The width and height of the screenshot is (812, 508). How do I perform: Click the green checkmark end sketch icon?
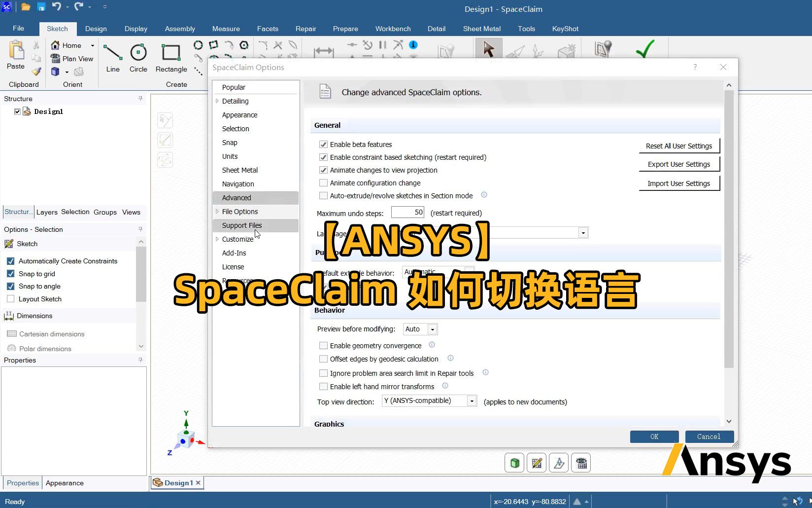645,49
